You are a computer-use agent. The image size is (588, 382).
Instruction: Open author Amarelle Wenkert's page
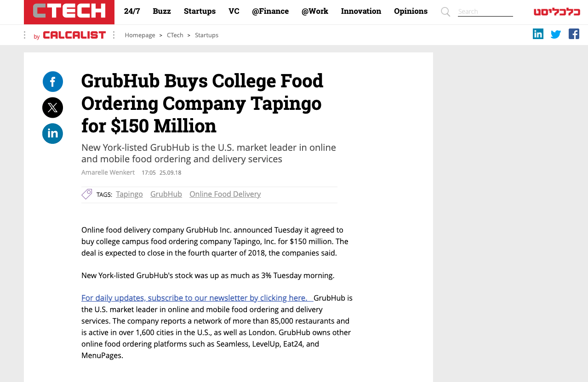tap(108, 172)
